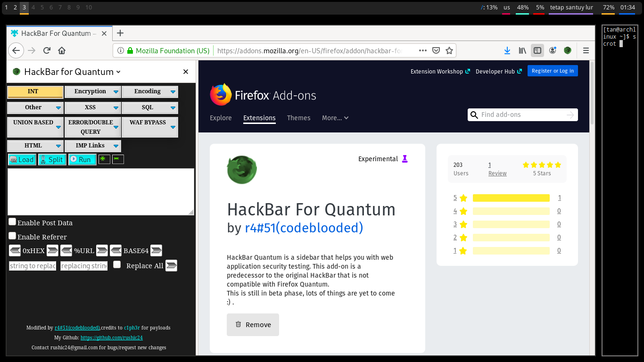The image size is (644, 362).
Task: Go to the Themes tab
Action: point(299,118)
